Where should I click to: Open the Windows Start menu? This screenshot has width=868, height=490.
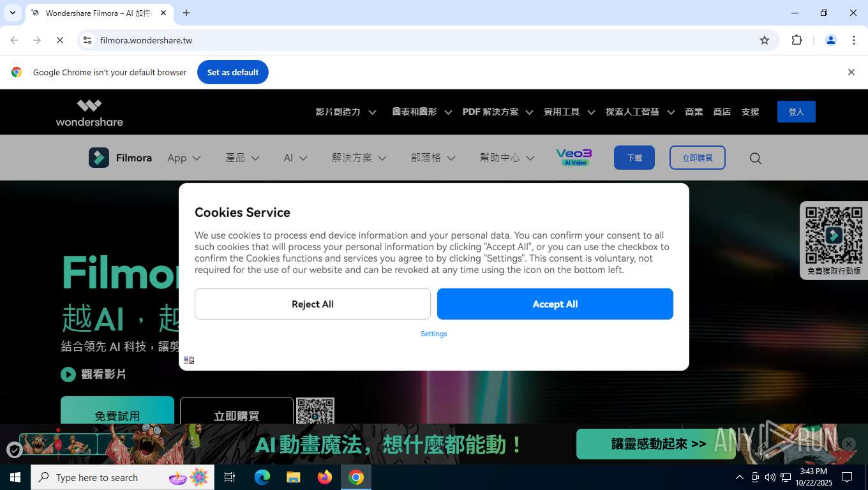[x=15, y=477]
